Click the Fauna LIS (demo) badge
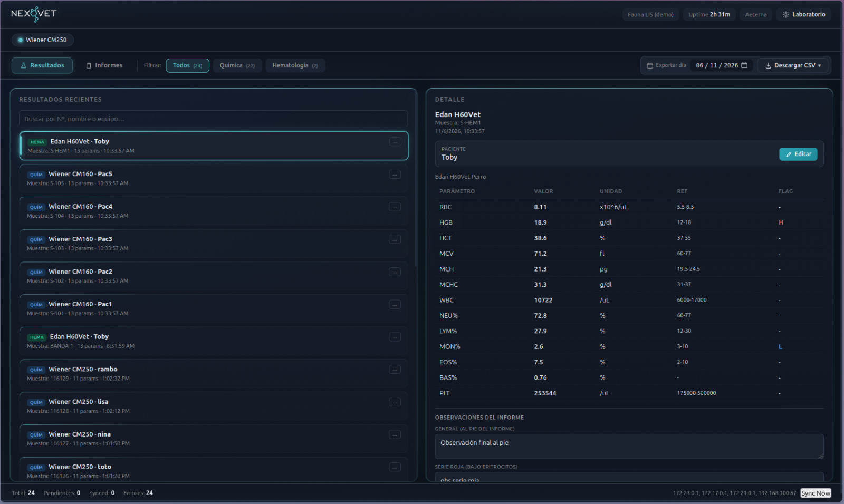Image resolution: width=844 pixels, height=504 pixels. 650,14
